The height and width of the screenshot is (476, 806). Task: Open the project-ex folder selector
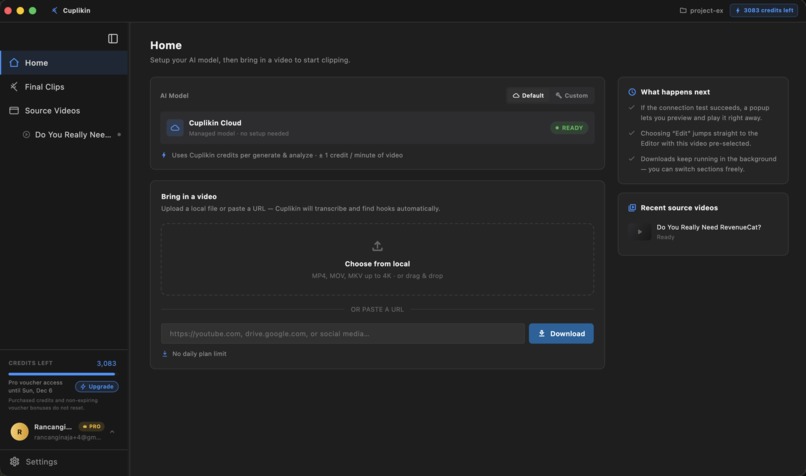pyautogui.click(x=701, y=10)
